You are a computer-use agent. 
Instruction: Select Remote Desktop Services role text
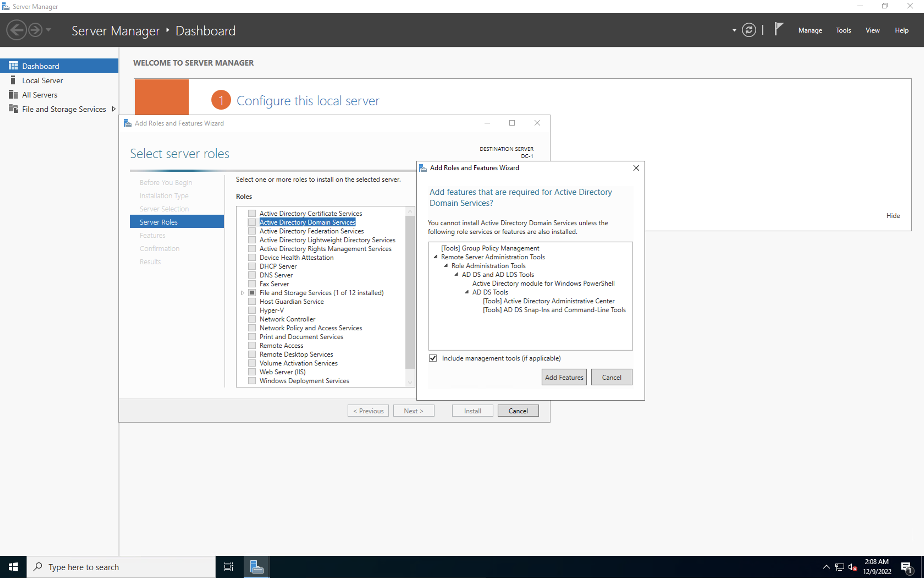tap(296, 355)
